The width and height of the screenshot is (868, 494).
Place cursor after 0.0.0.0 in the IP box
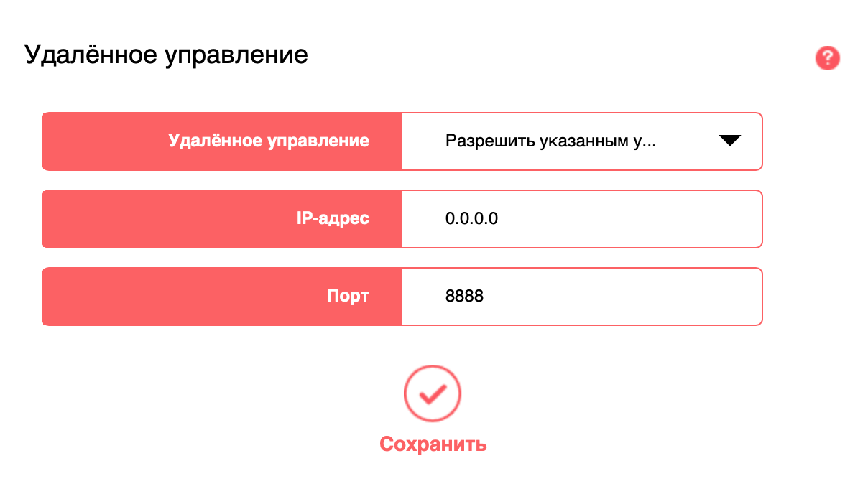[500, 219]
